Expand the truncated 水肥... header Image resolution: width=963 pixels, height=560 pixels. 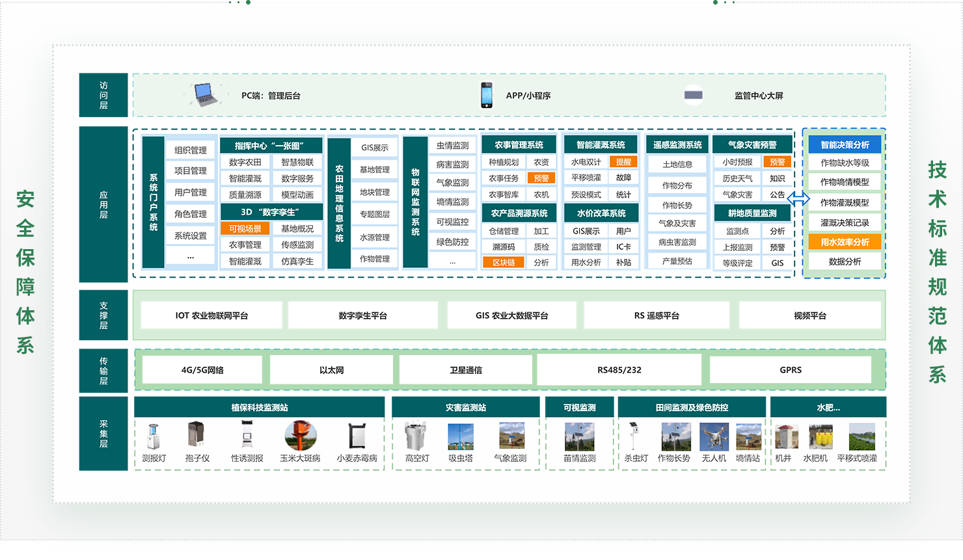point(828,408)
